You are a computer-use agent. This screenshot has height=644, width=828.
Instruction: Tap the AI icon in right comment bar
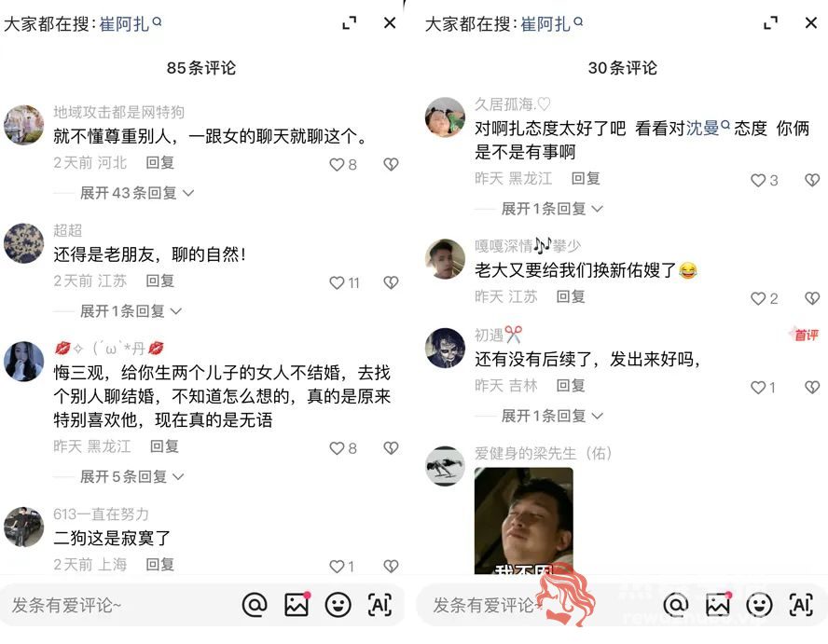click(801, 605)
